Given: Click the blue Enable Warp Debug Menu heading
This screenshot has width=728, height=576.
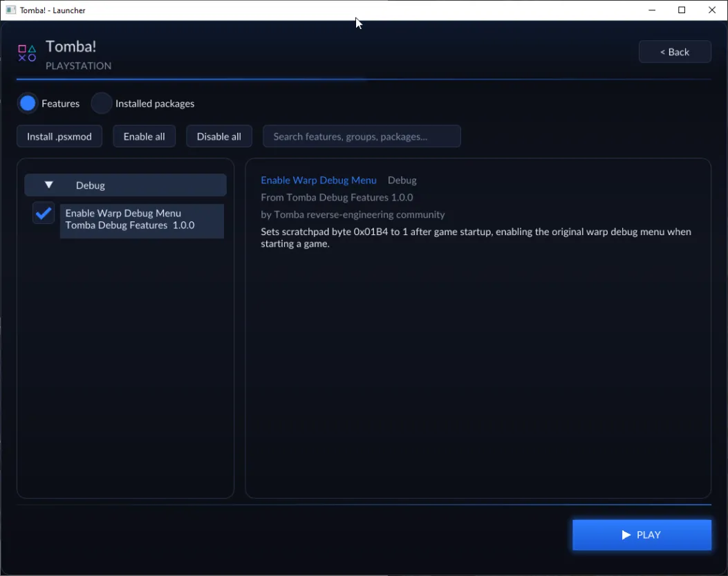Looking at the screenshot, I should [319, 180].
